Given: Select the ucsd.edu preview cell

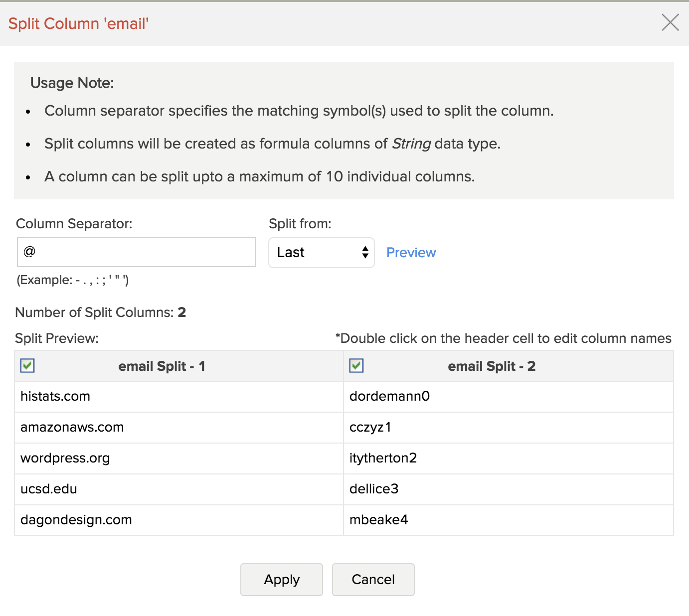Looking at the screenshot, I should point(49,489).
